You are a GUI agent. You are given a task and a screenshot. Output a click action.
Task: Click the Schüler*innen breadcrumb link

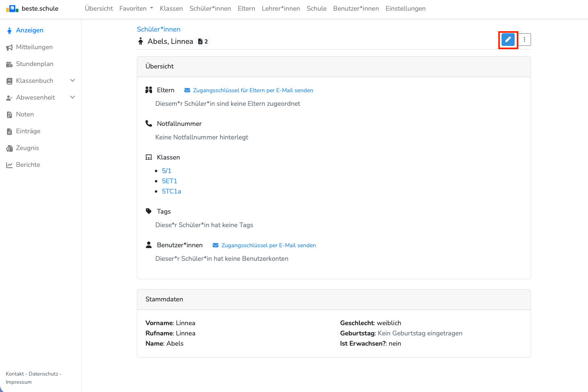tap(159, 30)
